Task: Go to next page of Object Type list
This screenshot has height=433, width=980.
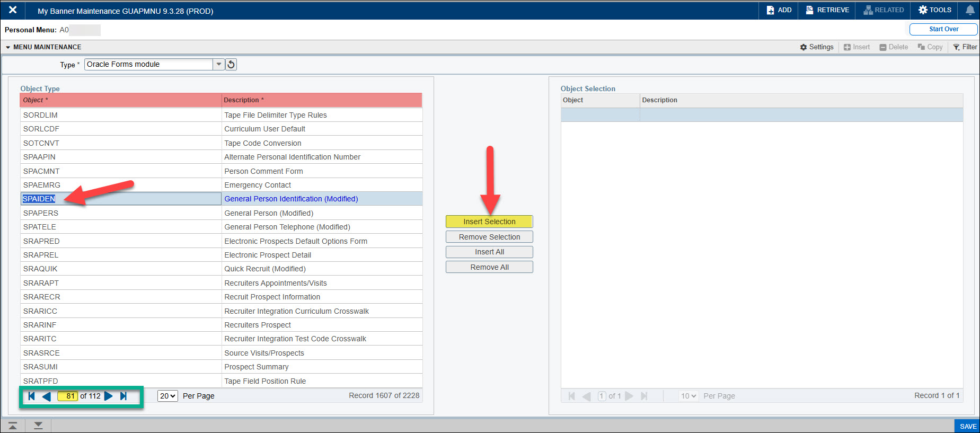Action: coord(109,396)
